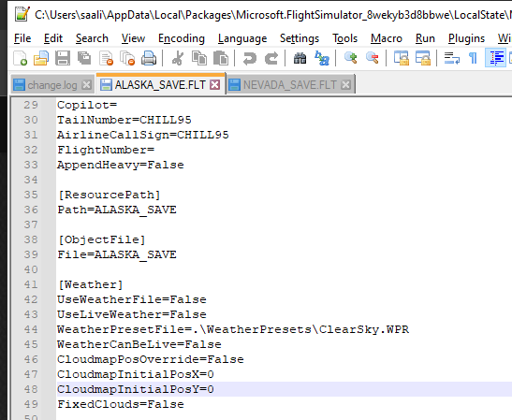Click the AppendHeavy=False line
Image resolution: width=512 pixels, height=420 pixels.
tap(121, 166)
